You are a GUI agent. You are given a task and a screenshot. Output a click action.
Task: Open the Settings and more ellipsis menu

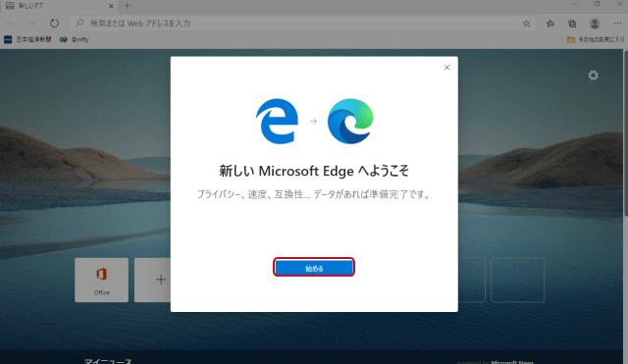tap(617, 24)
